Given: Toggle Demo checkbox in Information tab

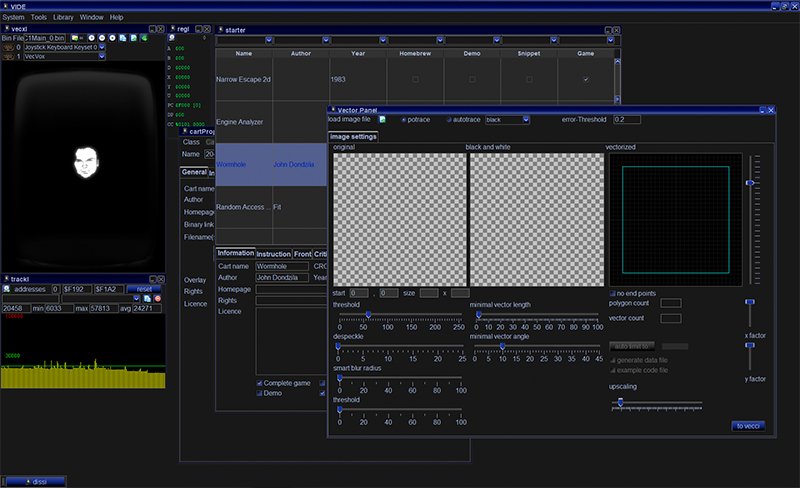Looking at the screenshot, I should [x=259, y=394].
